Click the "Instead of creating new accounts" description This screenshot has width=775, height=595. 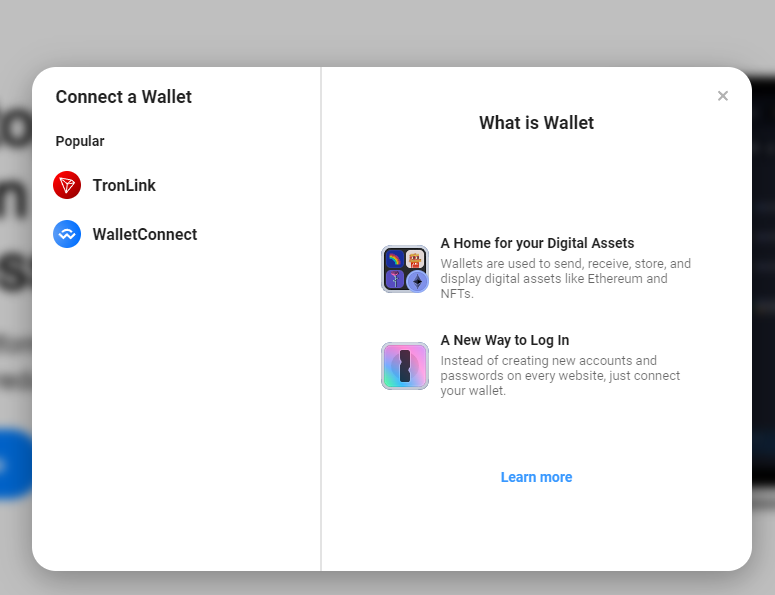click(x=560, y=376)
